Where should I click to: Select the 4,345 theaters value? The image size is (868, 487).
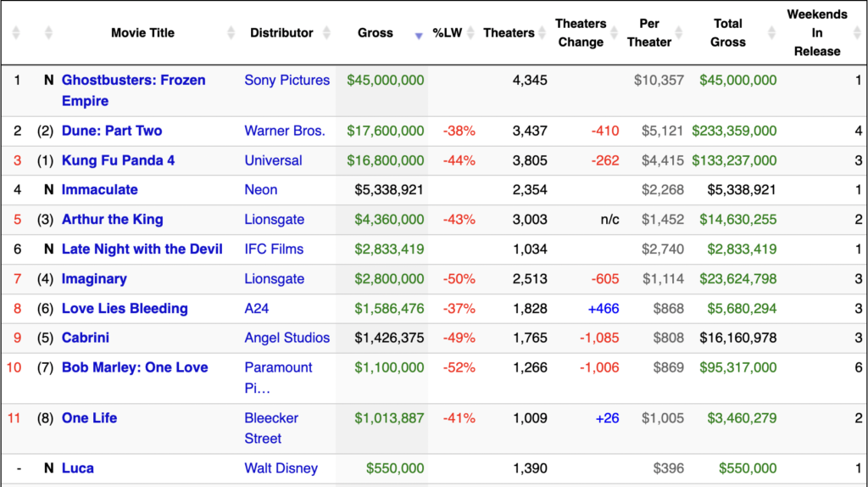[x=530, y=81]
